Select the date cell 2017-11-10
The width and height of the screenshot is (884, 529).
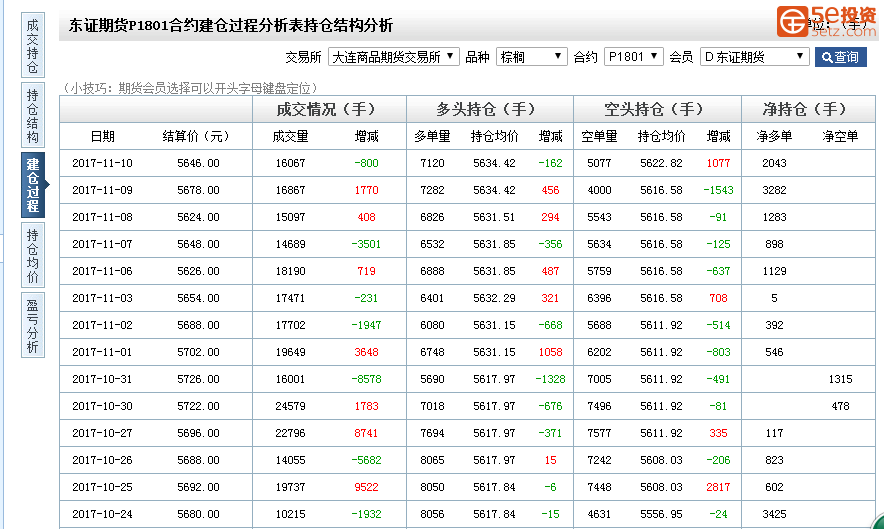(103, 163)
